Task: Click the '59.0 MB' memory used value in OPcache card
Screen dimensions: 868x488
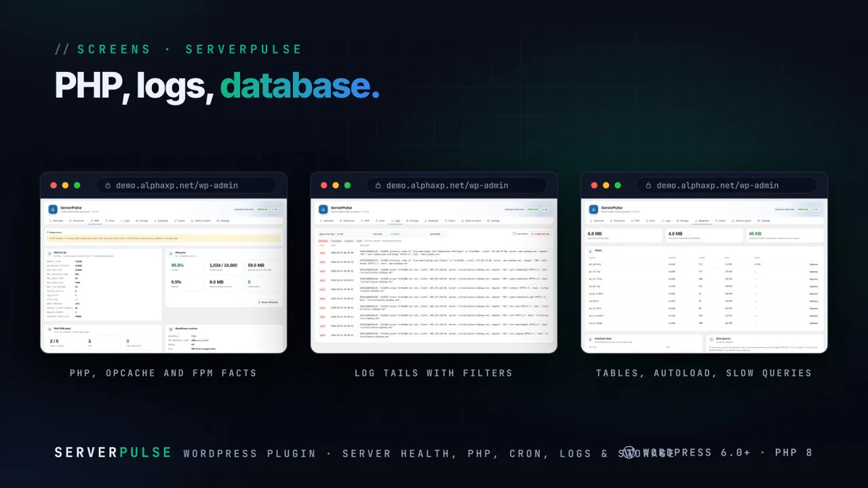Action: [x=256, y=266]
